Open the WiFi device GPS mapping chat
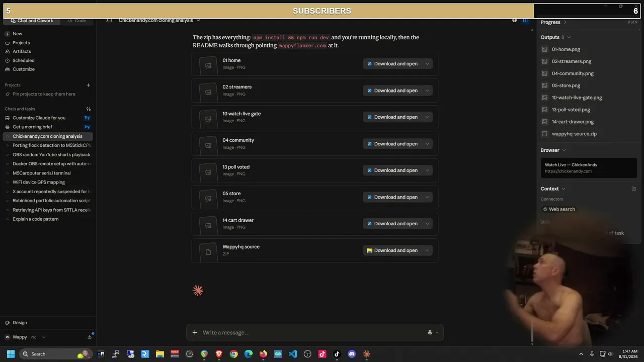Image resolution: width=644 pixels, height=362 pixels. click(x=48, y=182)
